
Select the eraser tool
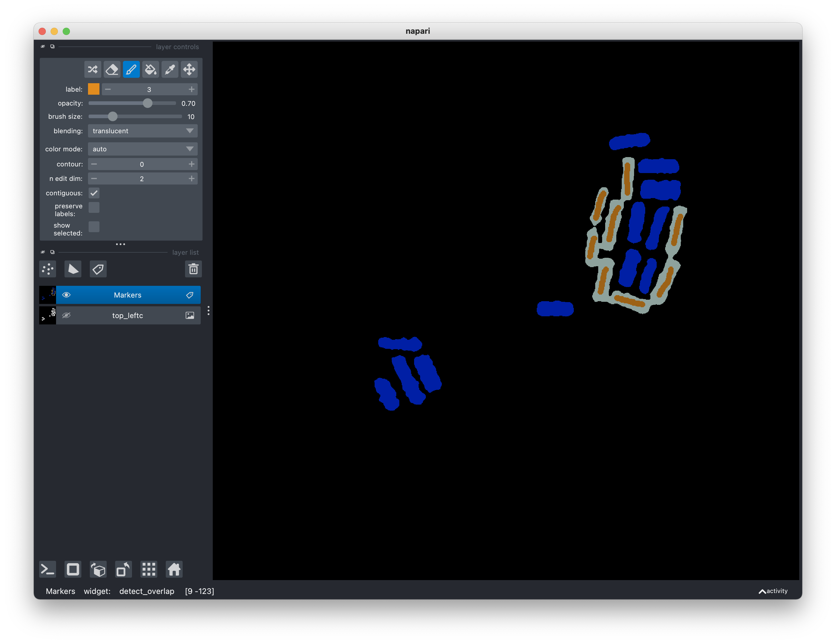coord(112,69)
